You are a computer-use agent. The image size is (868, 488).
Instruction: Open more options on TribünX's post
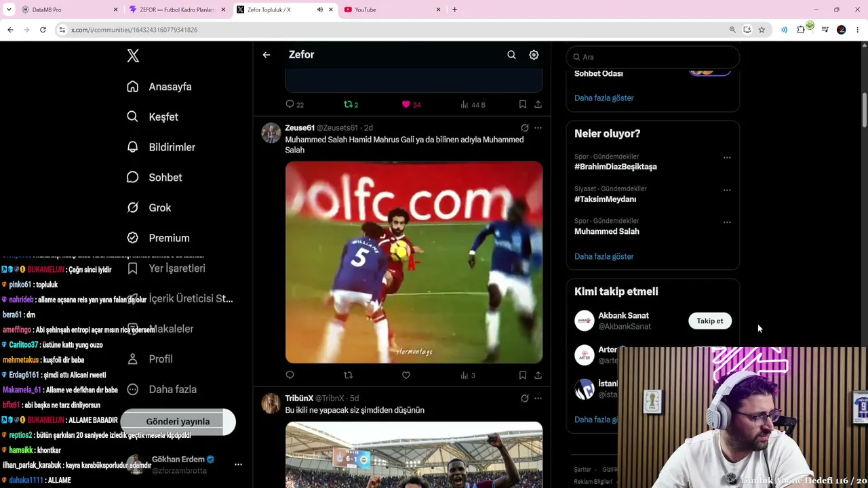[x=538, y=399]
